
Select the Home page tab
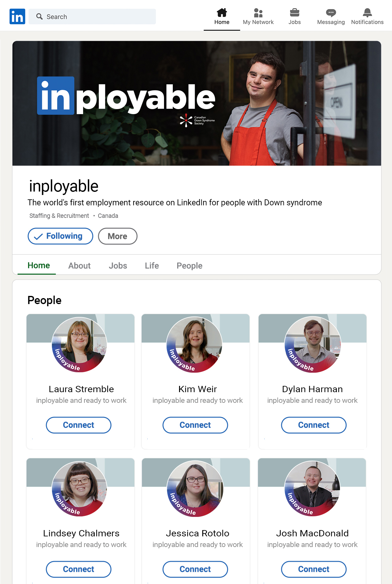click(39, 266)
